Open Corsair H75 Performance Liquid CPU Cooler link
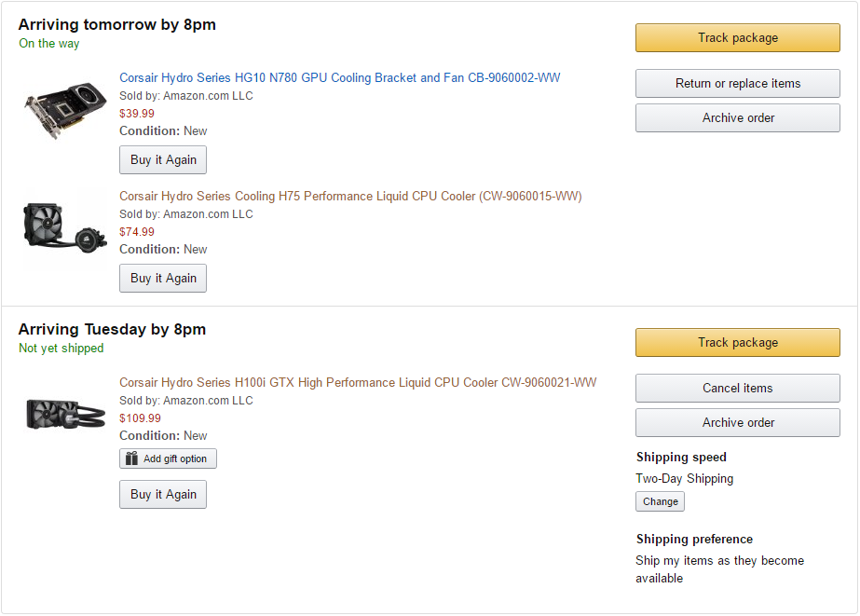 point(350,197)
